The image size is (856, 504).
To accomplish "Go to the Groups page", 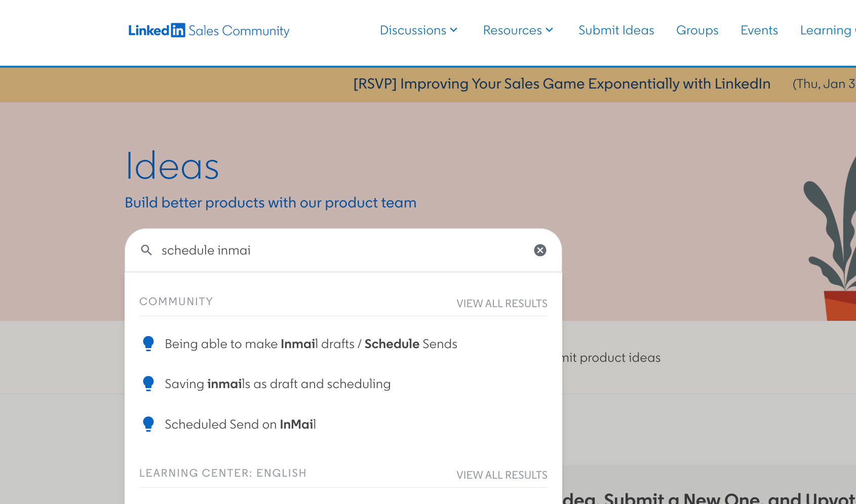I will [x=697, y=30].
